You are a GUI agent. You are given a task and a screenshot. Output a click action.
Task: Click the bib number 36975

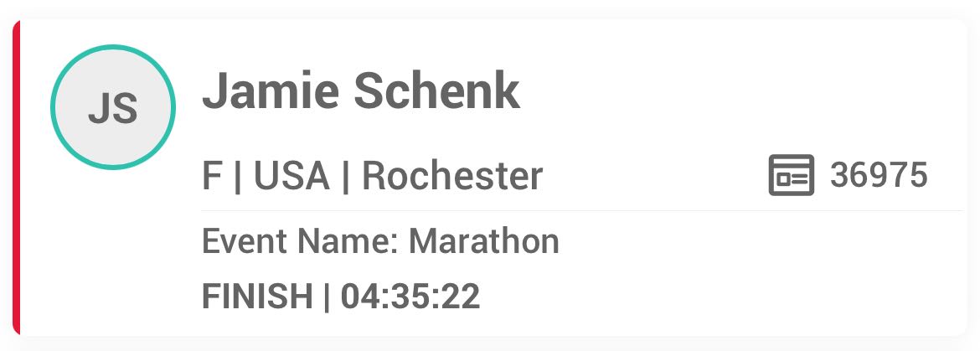point(879,175)
